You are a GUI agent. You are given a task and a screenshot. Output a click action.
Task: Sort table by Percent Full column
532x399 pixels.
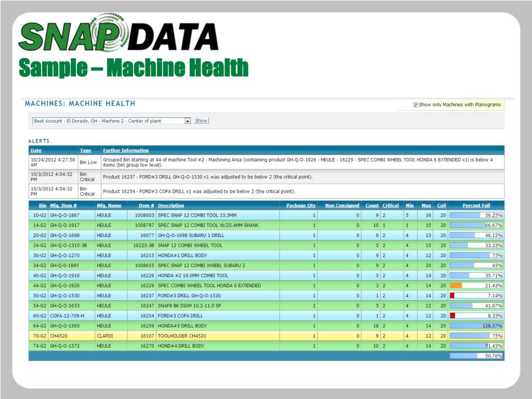(476, 205)
